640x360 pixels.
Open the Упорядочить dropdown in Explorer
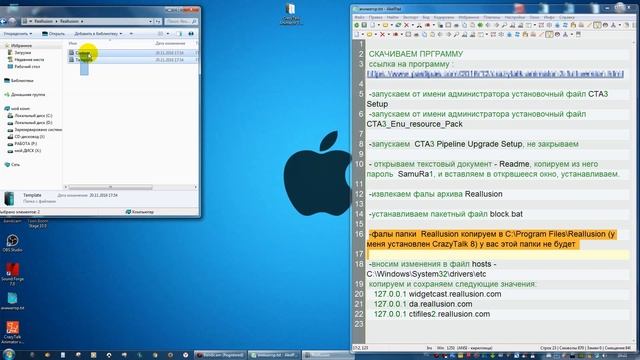point(18,33)
